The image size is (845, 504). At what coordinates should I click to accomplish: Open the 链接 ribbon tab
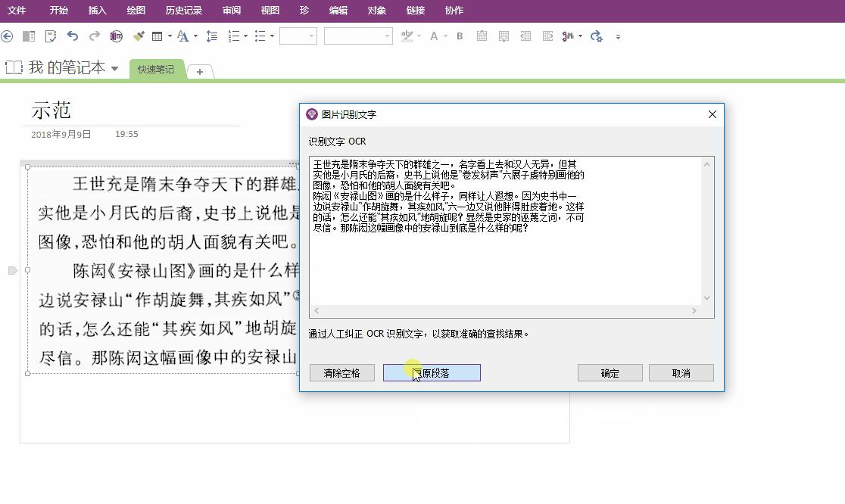pyautogui.click(x=416, y=11)
